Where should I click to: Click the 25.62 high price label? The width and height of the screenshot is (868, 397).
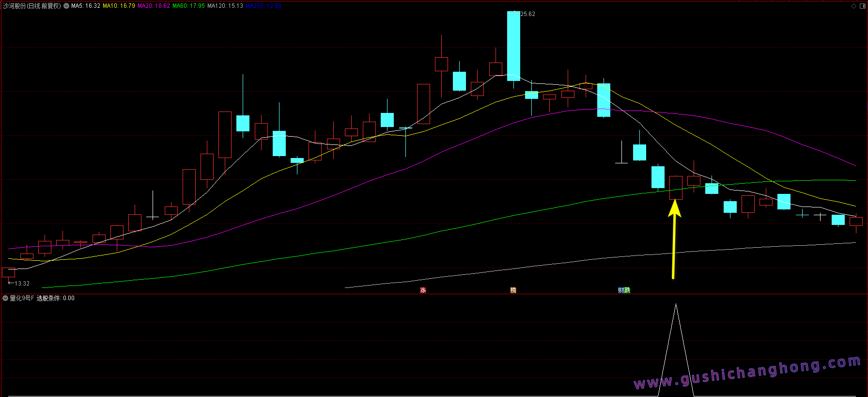tap(527, 14)
